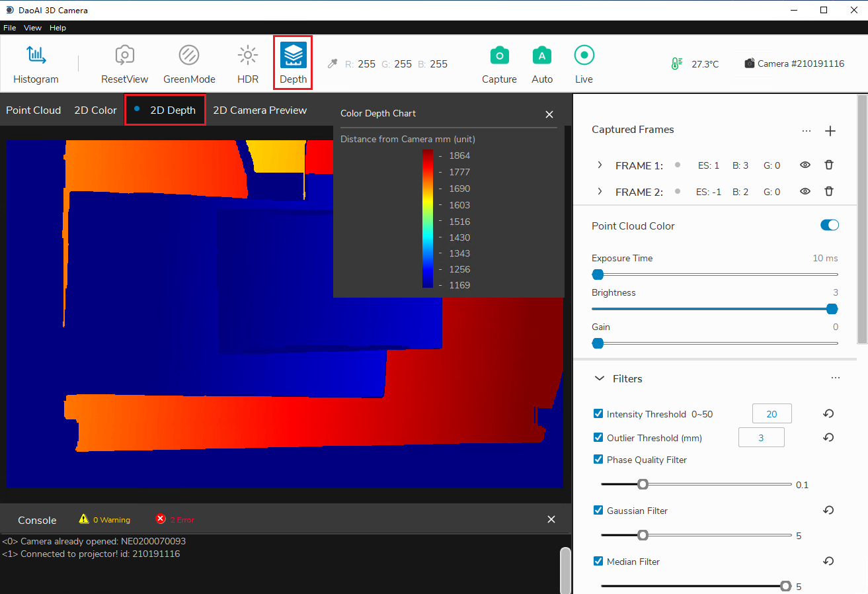This screenshot has height=594, width=868.
Task: Delete FRAME 1 with trash icon
Action: tap(828, 165)
